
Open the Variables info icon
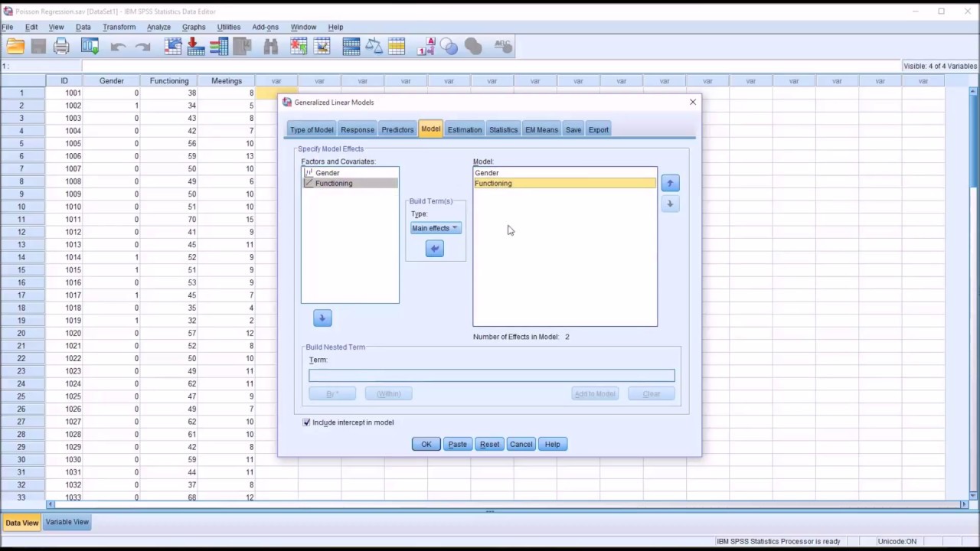(219, 47)
